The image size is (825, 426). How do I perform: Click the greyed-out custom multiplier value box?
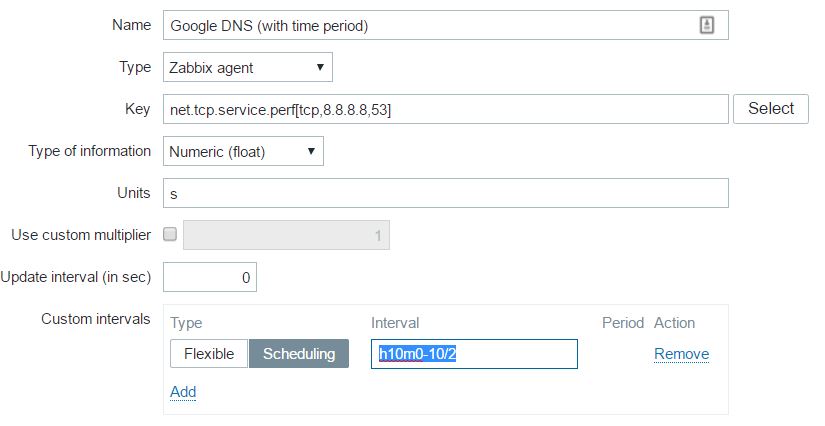[x=286, y=236]
